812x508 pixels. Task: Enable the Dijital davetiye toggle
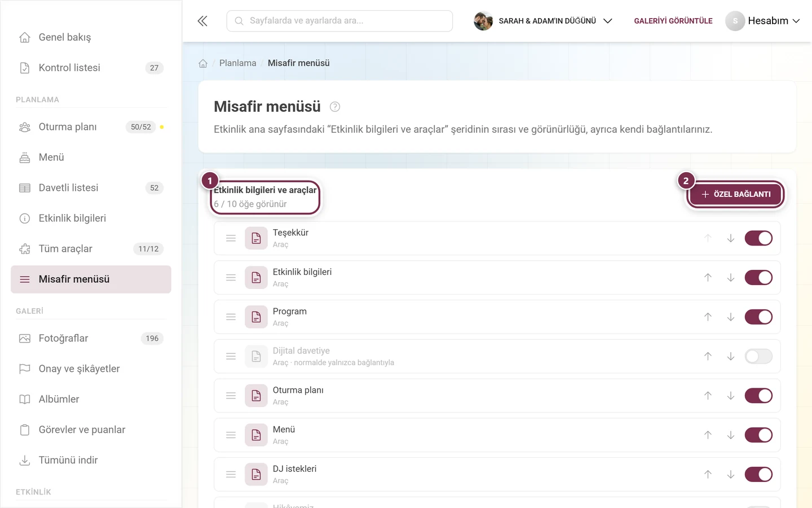point(758,356)
